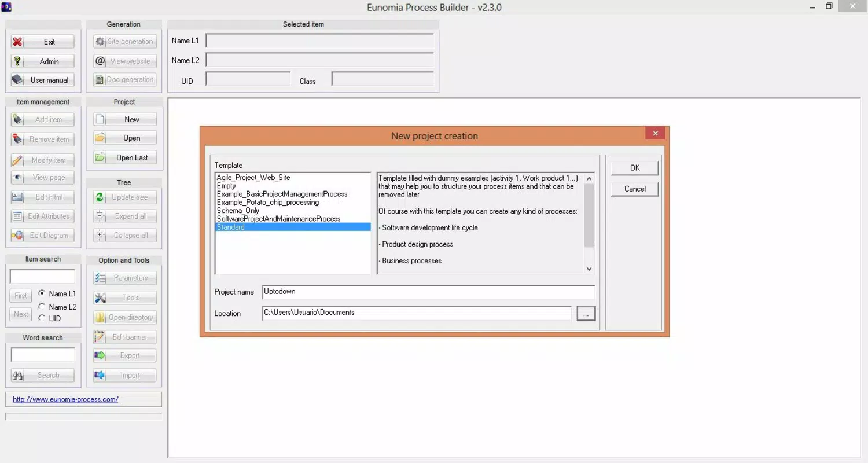This screenshot has width=868, height=463.
Task: Click the app icon in the title bar
Action: point(7,7)
